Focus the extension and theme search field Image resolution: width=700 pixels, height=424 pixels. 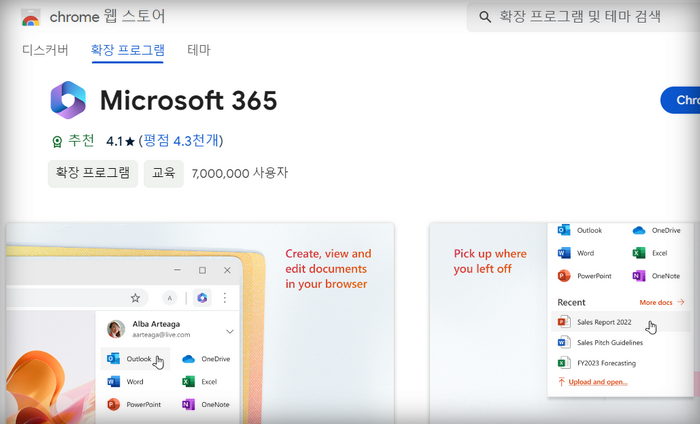583,17
